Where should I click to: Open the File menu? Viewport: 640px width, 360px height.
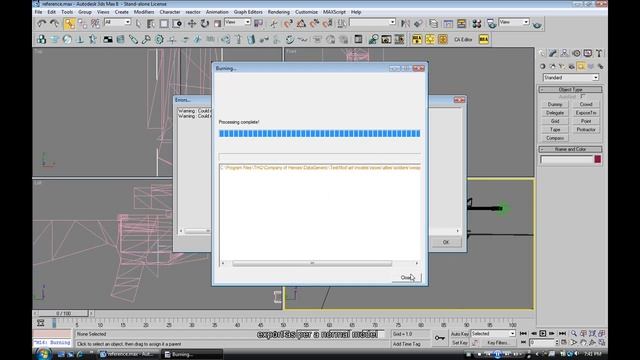coord(38,12)
